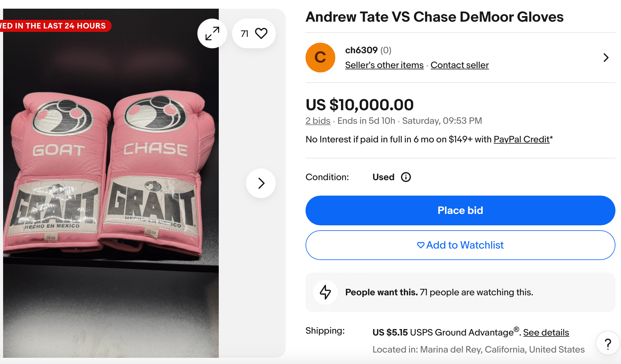Click the orange seller avatar icon
The image size is (621, 364).
click(320, 58)
